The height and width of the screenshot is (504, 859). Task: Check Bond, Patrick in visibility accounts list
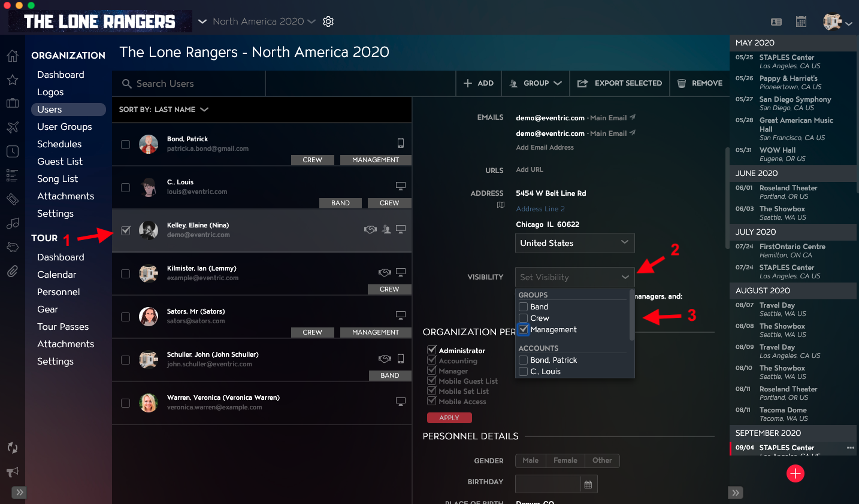pyautogui.click(x=524, y=360)
